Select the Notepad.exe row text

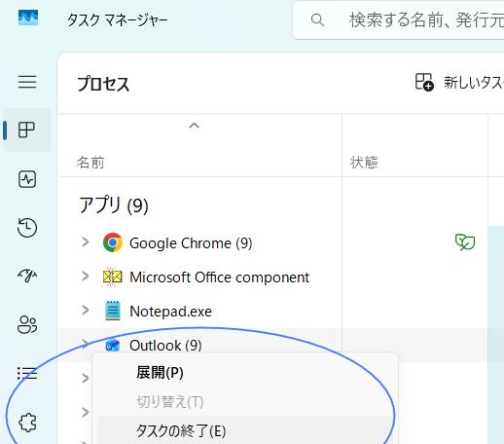tap(170, 312)
